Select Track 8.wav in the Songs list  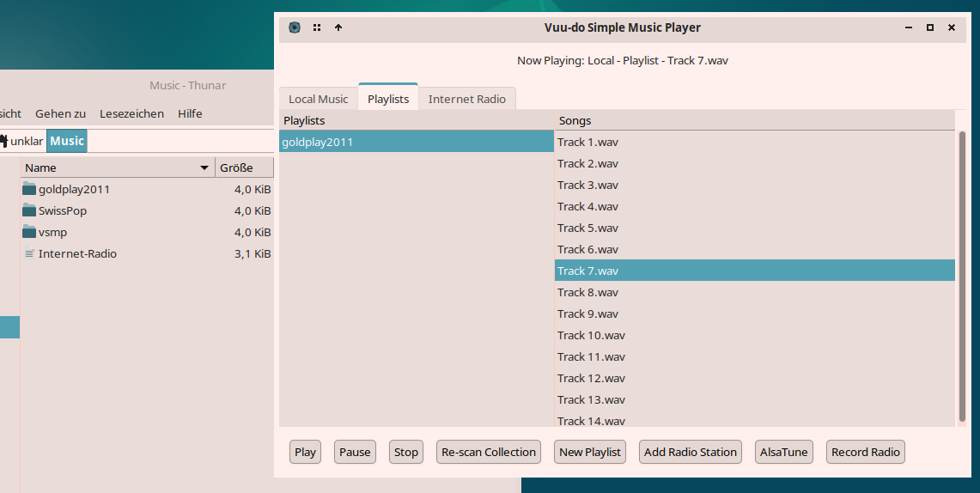pyautogui.click(x=755, y=292)
